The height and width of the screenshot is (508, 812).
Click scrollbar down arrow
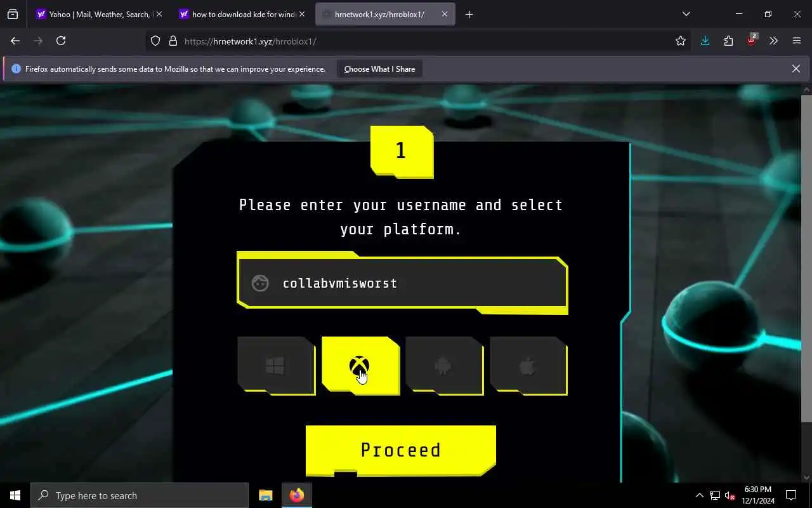click(806, 477)
